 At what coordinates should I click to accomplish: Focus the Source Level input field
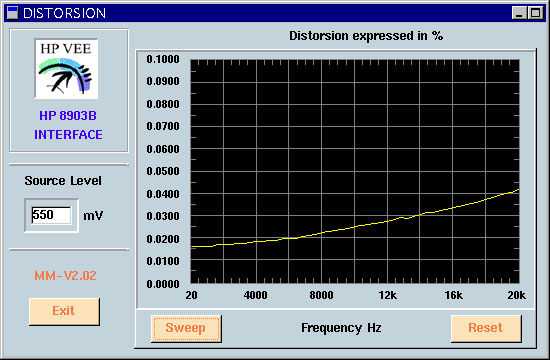[51, 215]
